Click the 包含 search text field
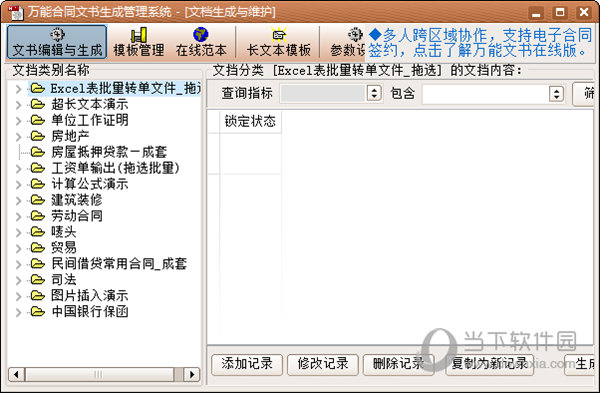This screenshot has height=393, width=600. tap(486, 94)
